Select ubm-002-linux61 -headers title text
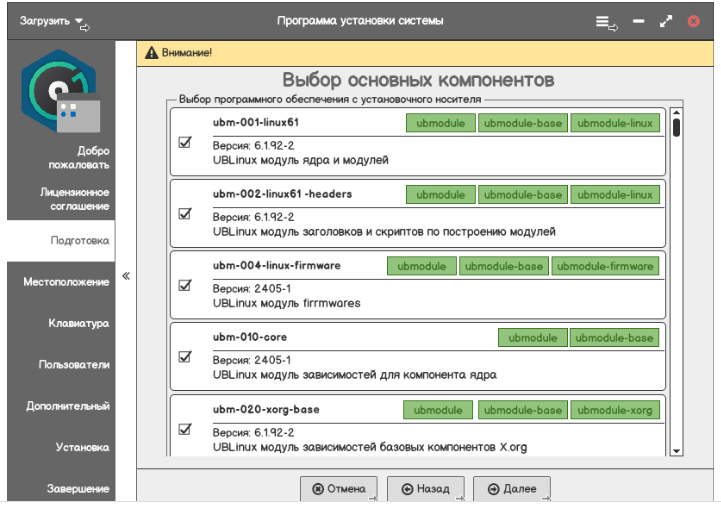This screenshot has width=721, height=505. (x=282, y=194)
